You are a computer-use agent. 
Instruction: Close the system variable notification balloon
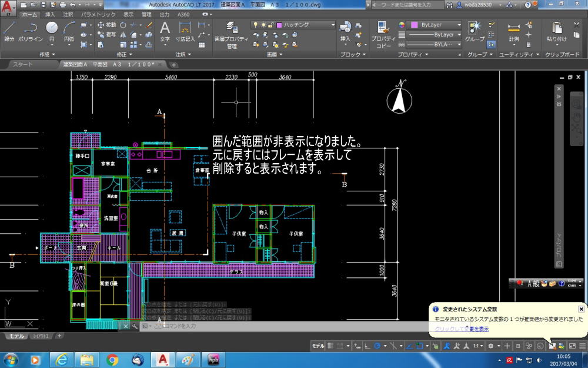tap(581, 309)
